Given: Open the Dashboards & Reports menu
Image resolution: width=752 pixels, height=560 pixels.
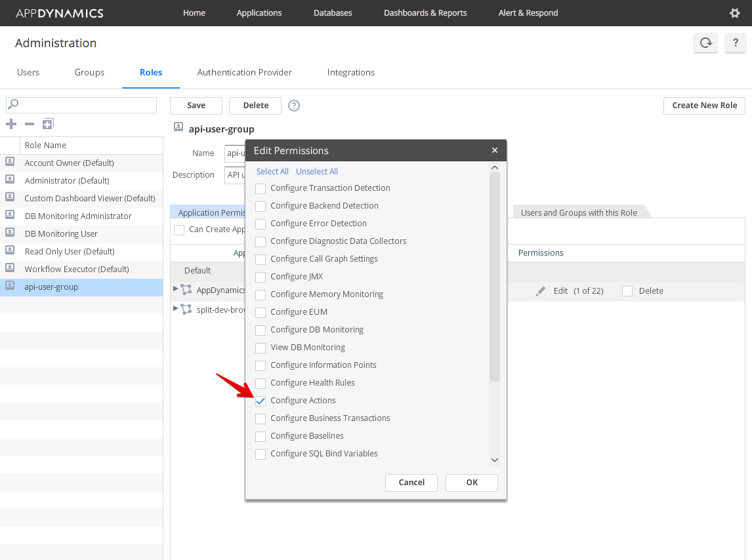Looking at the screenshot, I should 425,13.
